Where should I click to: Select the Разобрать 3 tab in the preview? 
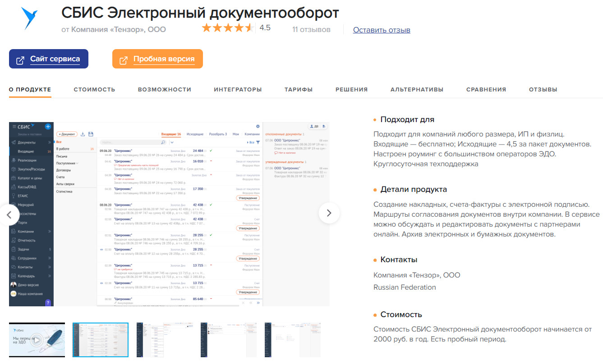click(x=218, y=134)
